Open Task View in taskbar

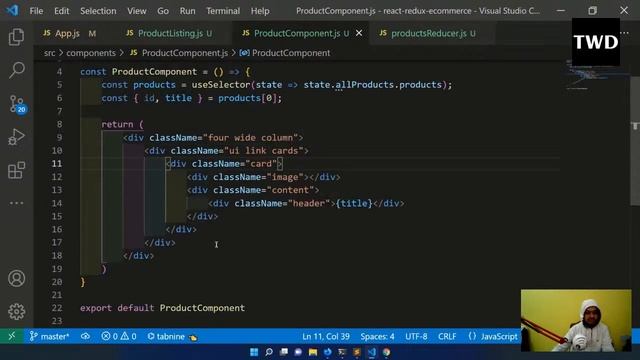[283, 352]
